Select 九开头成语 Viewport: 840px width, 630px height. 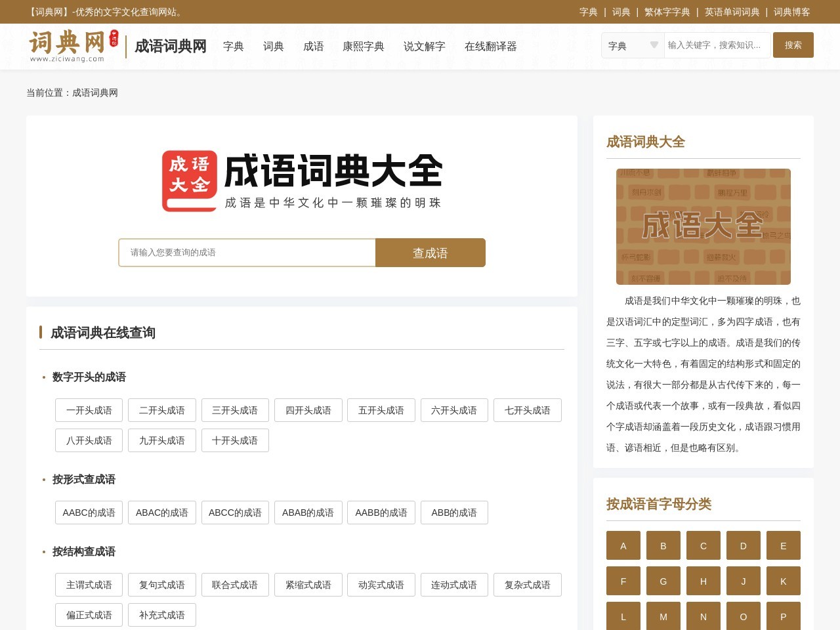[162, 440]
